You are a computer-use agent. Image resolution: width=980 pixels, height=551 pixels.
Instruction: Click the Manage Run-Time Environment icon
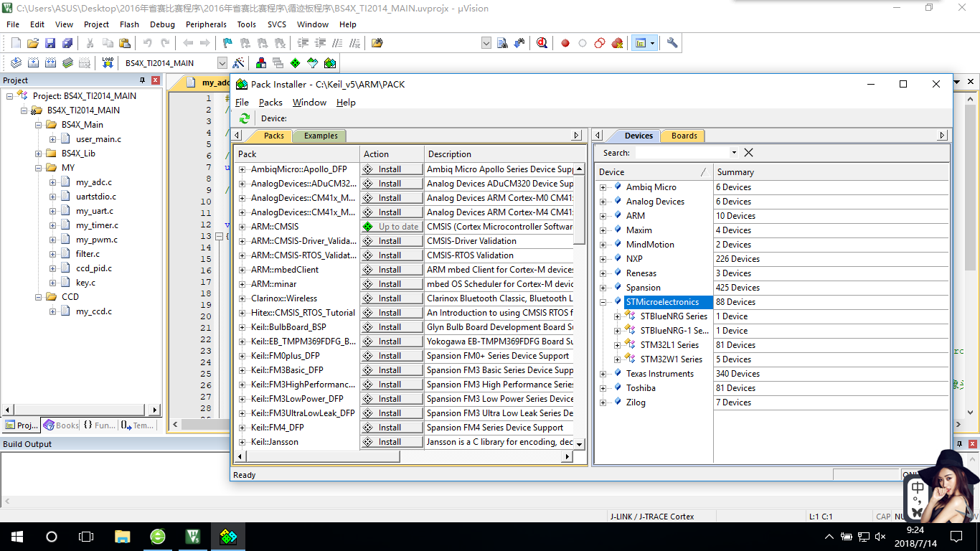[x=296, y=63]
